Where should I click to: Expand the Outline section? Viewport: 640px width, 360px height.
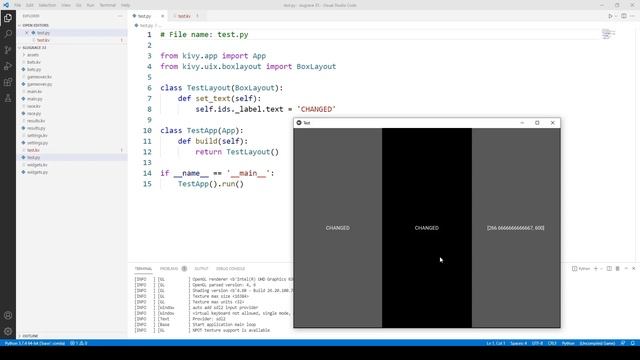[30, 336]
